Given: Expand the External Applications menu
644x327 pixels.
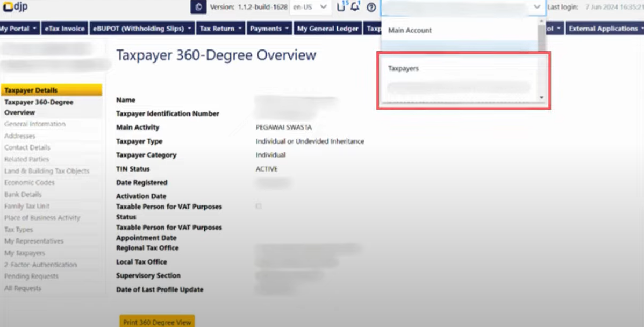Looking at the screenshot, I should (x=605, y=29).
